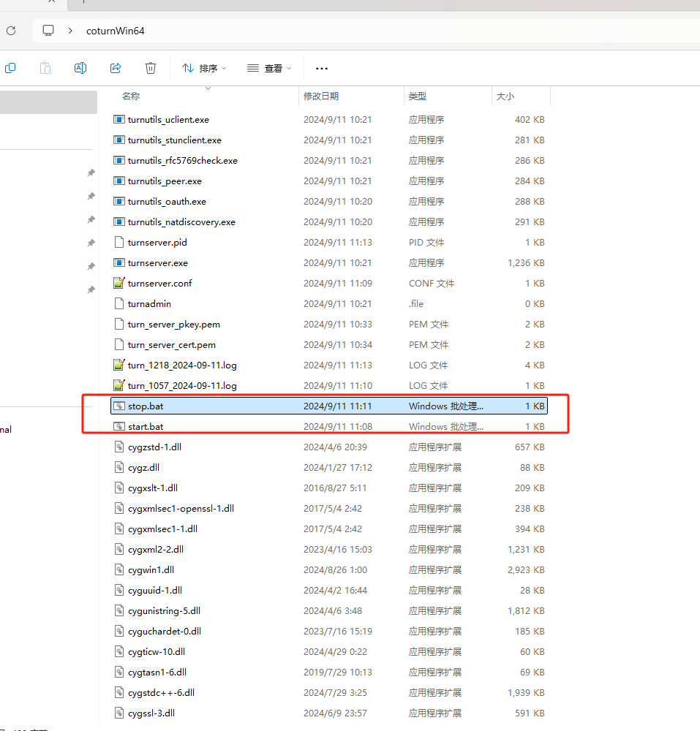Click the file name cygxslt-1.dll
The image size is (700, 731).
pos(152,488)
